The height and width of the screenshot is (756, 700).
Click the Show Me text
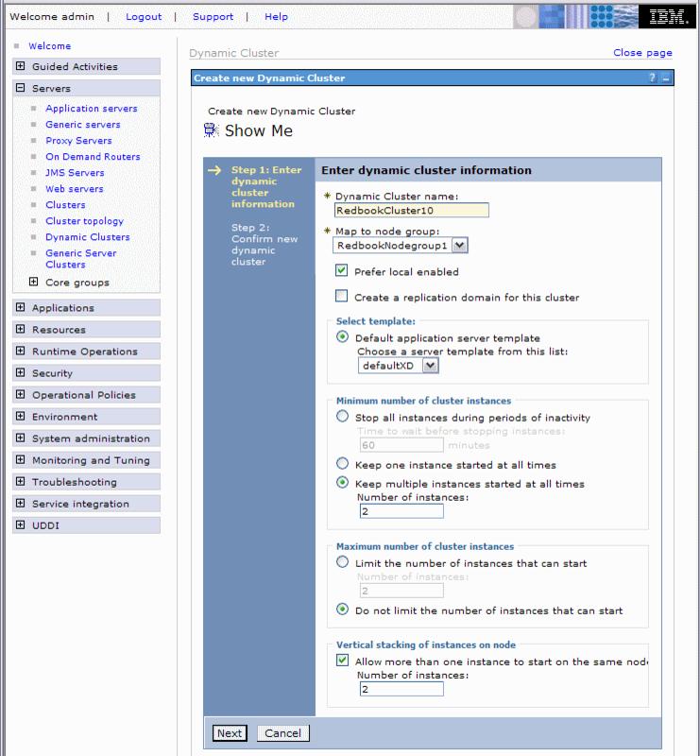(259, 130)
